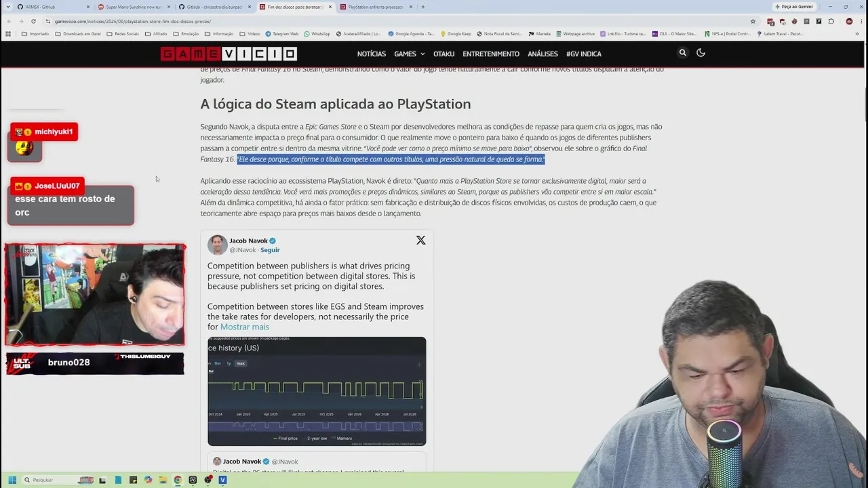
Task: Open the Importado bookmarks folder
Action: point(35,33)
